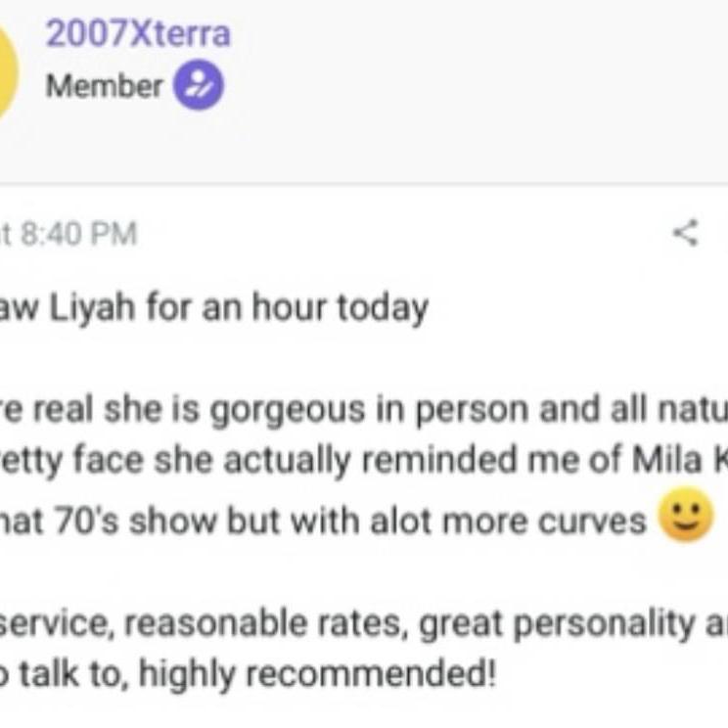Open the 2007Xterra user profile link
This screenshot has height=728, width=728.
tap(138, 33)
